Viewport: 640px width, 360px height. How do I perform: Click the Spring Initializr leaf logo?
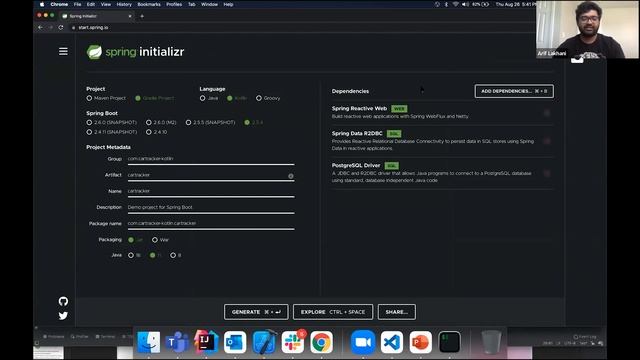94,52
